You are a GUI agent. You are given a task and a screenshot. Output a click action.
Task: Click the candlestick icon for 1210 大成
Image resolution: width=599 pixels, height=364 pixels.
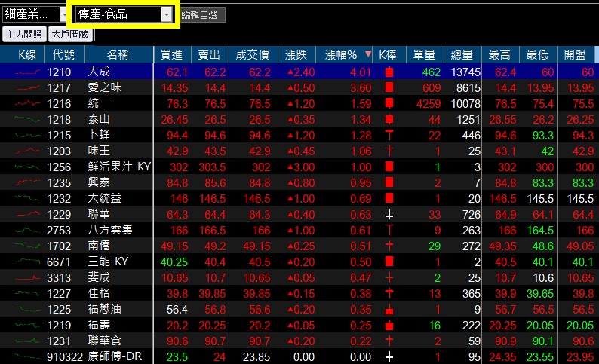[389, 72]
